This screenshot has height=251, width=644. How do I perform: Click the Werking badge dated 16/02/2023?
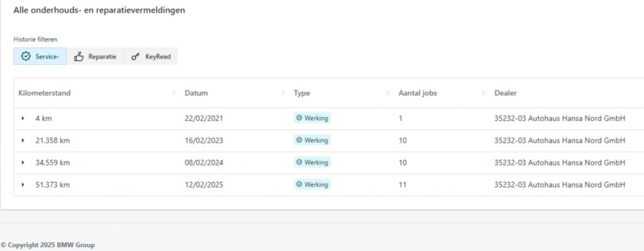(312, 140)
